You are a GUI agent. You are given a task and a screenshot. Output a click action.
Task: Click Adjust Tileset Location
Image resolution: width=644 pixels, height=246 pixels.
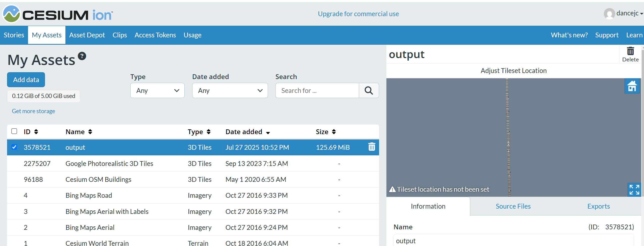coord(513,70)
